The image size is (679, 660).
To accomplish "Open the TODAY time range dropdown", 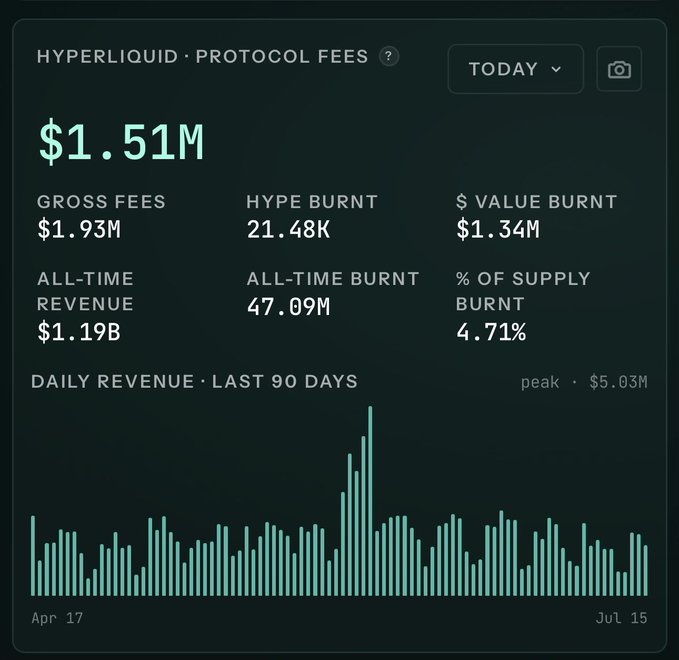I will [515, 69].
